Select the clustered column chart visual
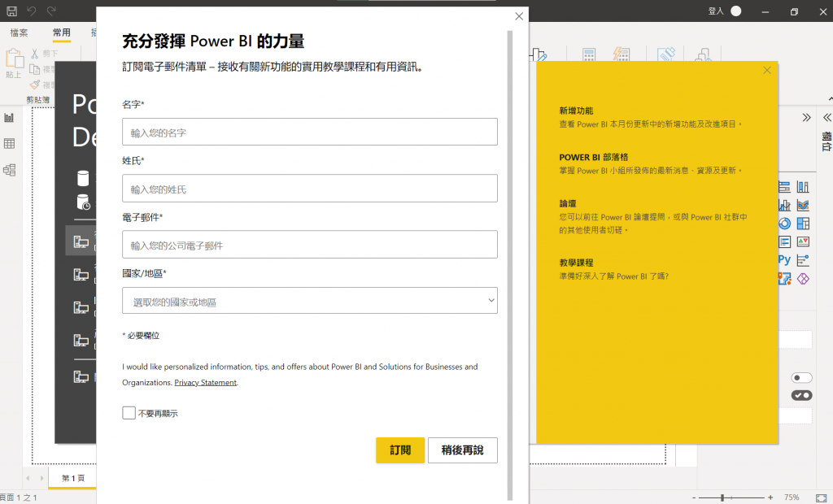The width and height of the screenshot is (833, 504). [x=803, y=187]
